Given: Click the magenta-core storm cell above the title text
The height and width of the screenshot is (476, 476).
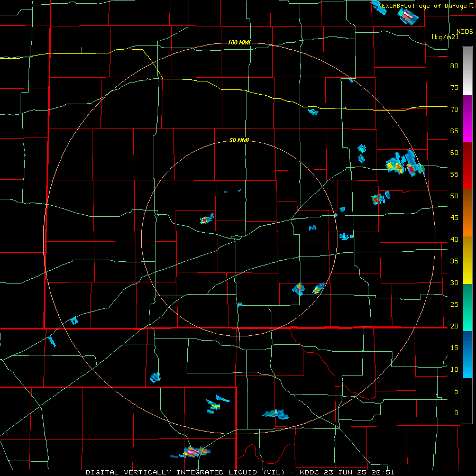Looking at the screenshot, I should tap(192, 452).
